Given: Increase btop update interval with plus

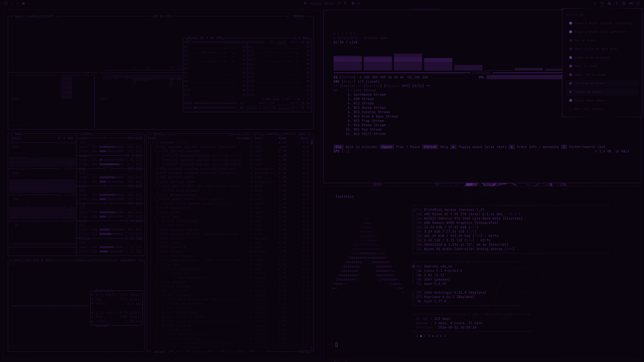Looking at the screenshot, I should (x=308, y=16).
